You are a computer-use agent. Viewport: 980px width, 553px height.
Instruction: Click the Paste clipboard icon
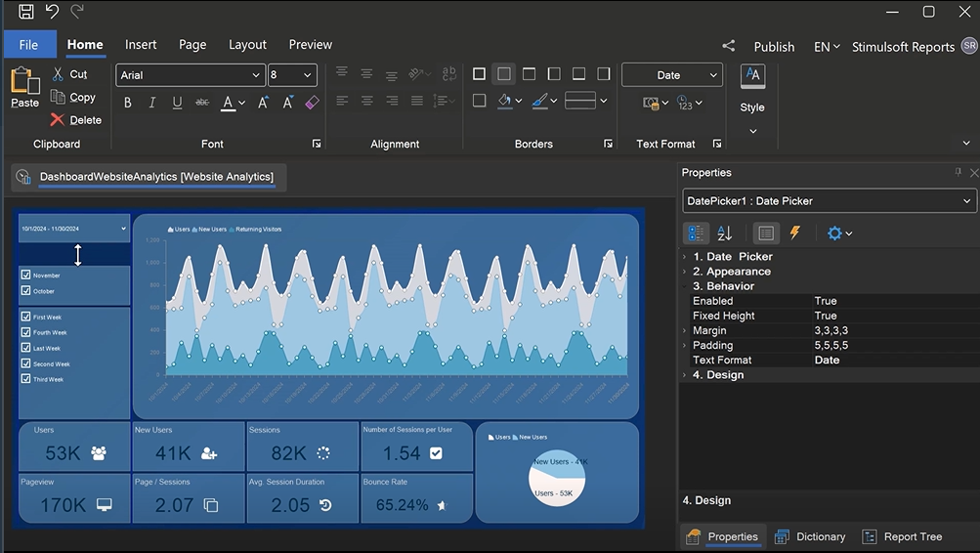coord(24,81)
